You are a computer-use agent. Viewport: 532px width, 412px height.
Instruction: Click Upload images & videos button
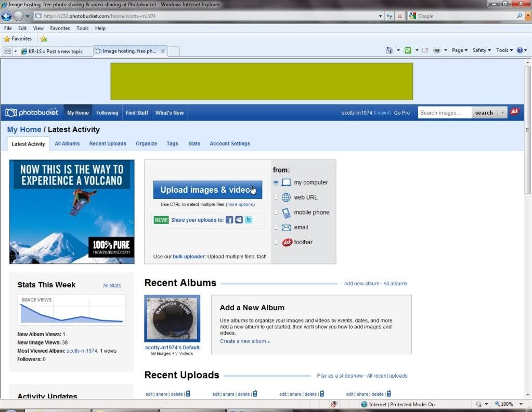click(207, 190)
